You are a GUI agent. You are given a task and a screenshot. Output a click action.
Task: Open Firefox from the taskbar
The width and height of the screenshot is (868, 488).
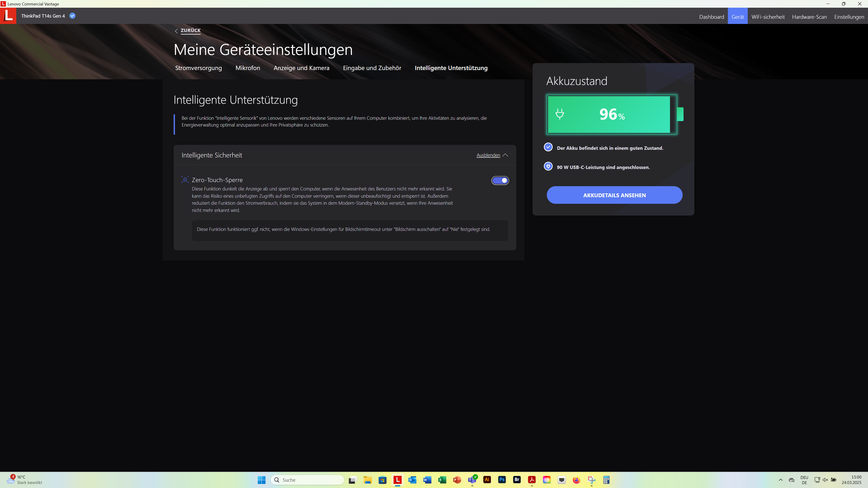tap(577, 480)
